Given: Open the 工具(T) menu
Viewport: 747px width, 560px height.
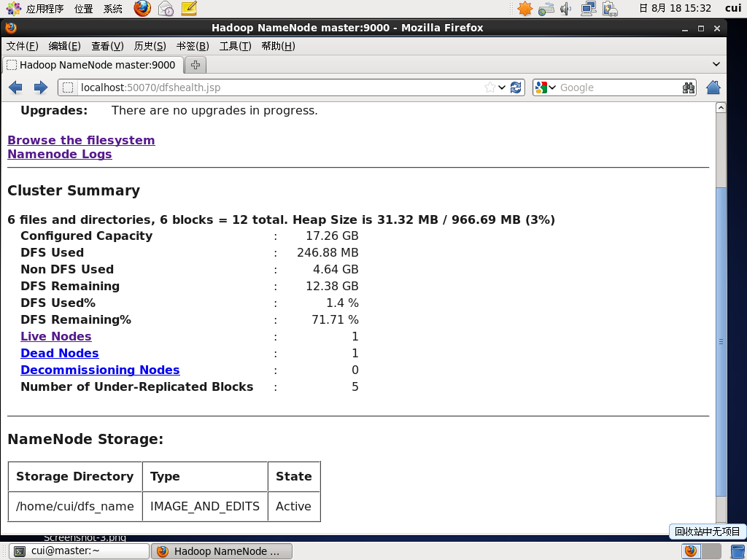Looking at the screenshot, I should point(236,46).
